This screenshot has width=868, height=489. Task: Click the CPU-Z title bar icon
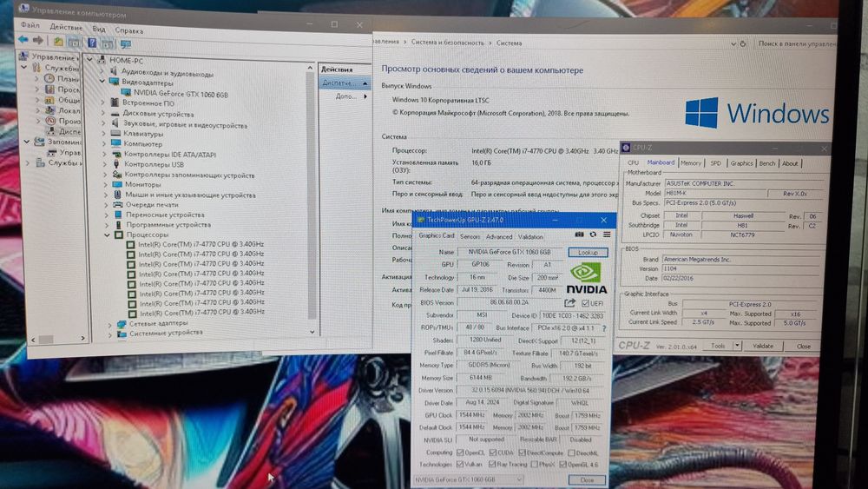point(626,148)
